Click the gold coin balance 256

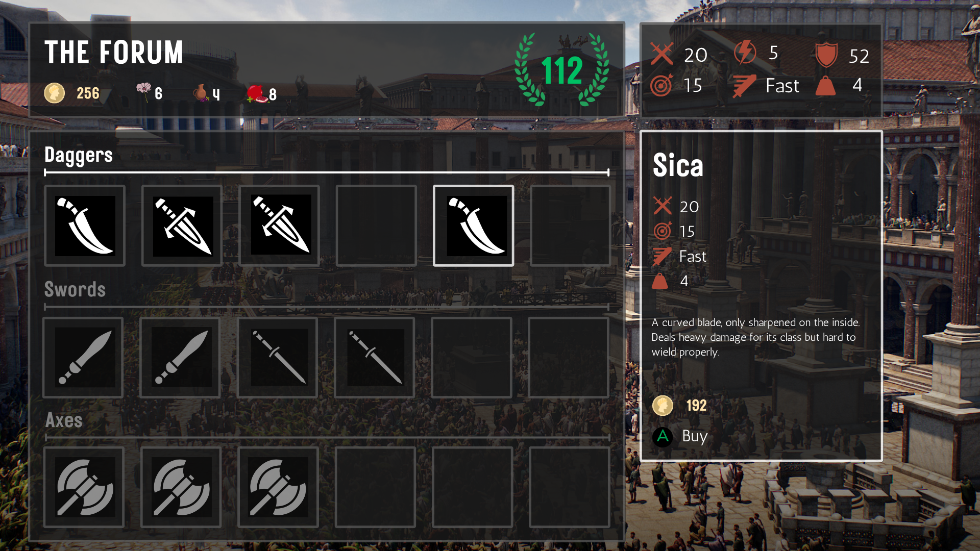tap(72, 93)
